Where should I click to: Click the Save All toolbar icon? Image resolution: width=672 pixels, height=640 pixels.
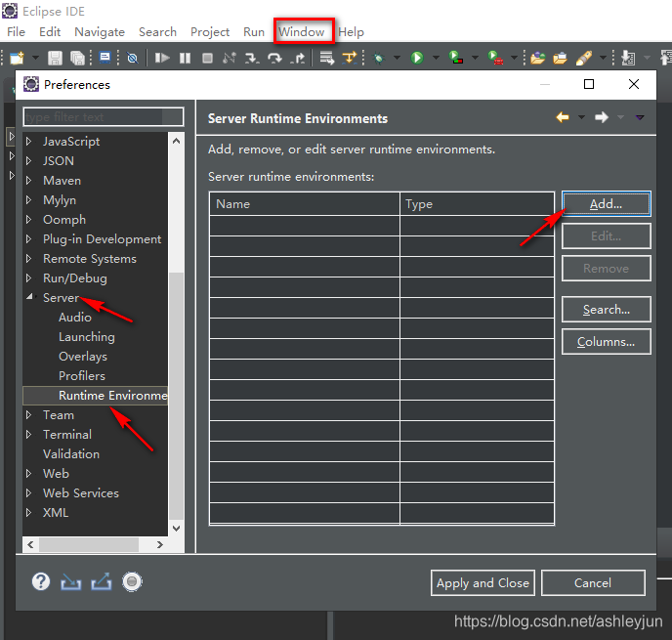pyautogui.click(x=77, y=58)
